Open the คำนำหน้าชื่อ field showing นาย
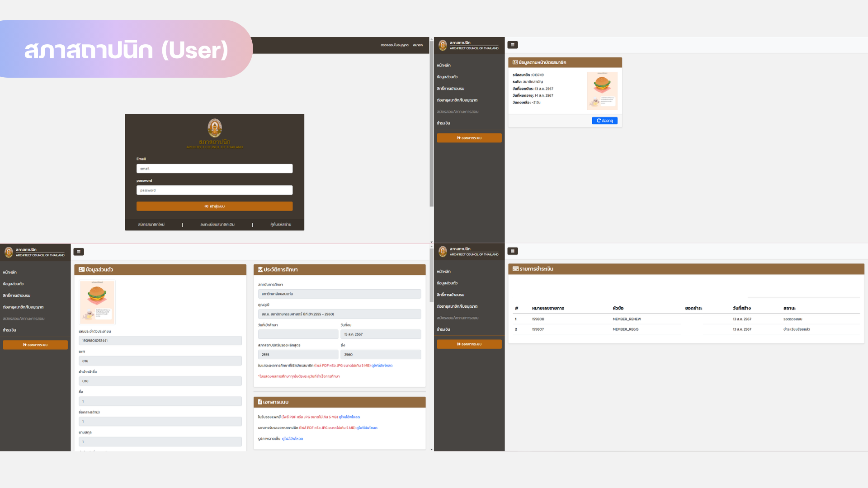Screen dimensions: 868x488 160,381
